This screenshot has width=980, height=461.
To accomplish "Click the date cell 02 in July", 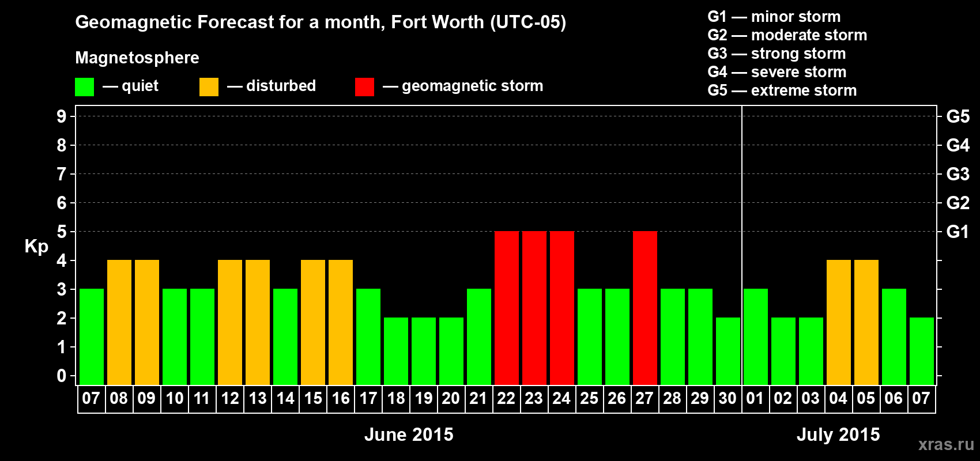I will tap(783, 399).
